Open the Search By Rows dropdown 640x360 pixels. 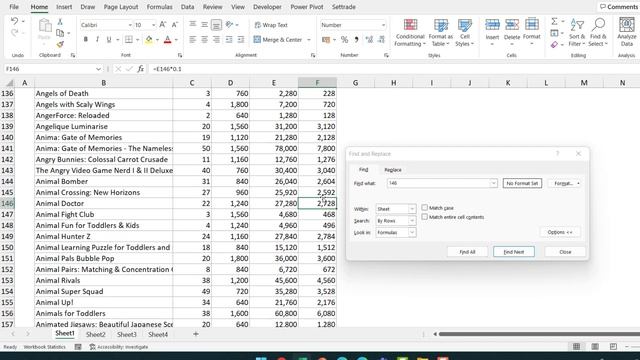click(x=412, y=220)
